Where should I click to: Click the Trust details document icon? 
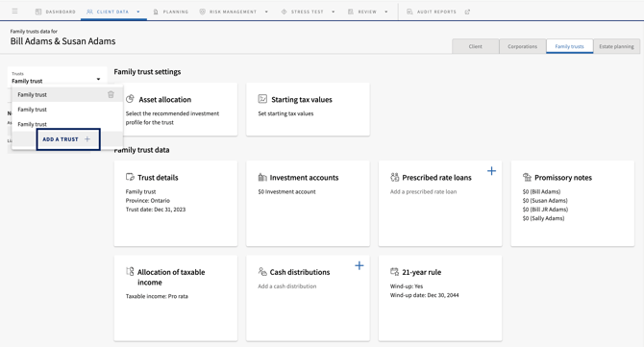[130, 177]
